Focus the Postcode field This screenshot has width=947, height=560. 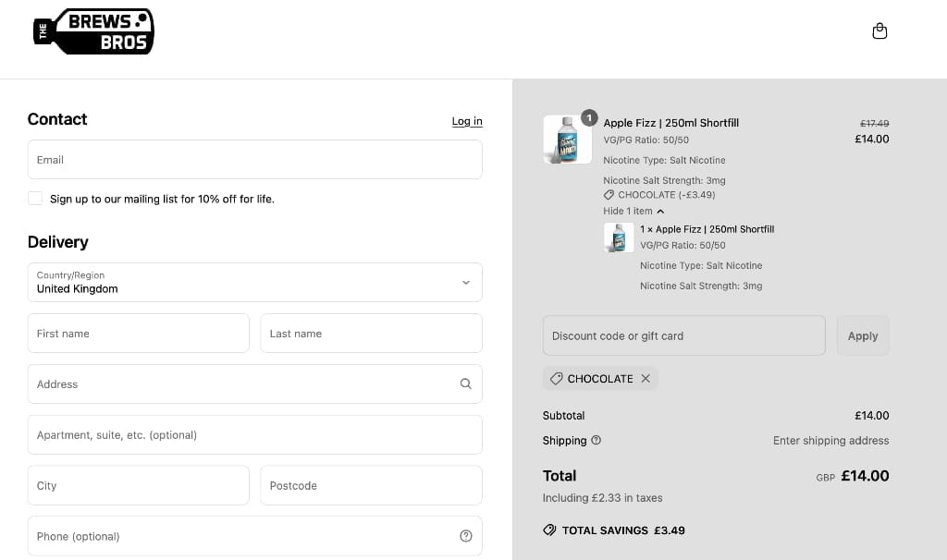point(372,485)
